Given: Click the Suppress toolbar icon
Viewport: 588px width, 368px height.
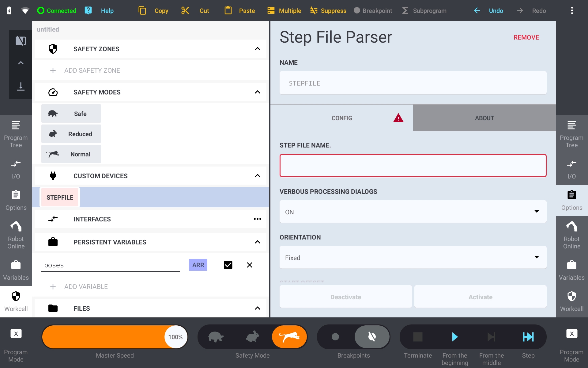Looking at the screenshot, I should [x=314, y=11].
